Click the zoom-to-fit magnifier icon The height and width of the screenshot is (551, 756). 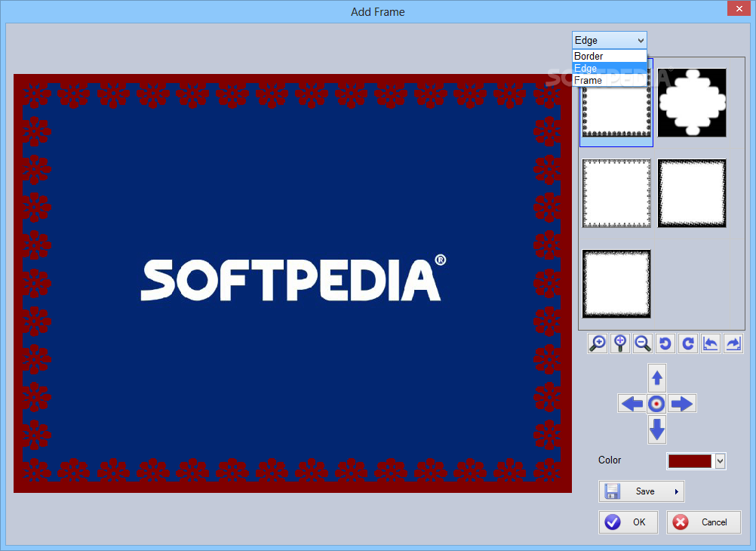click(x=620, y=343)
